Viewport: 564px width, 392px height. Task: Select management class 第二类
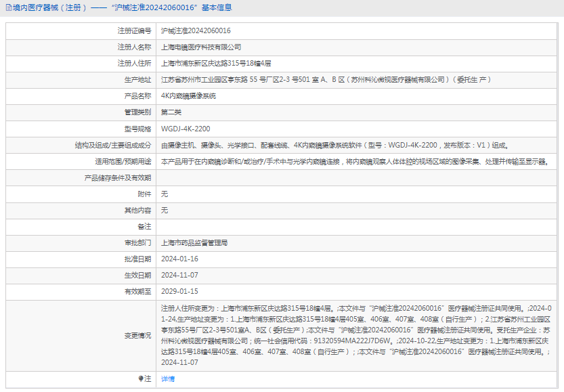click(x=171, y=112)
